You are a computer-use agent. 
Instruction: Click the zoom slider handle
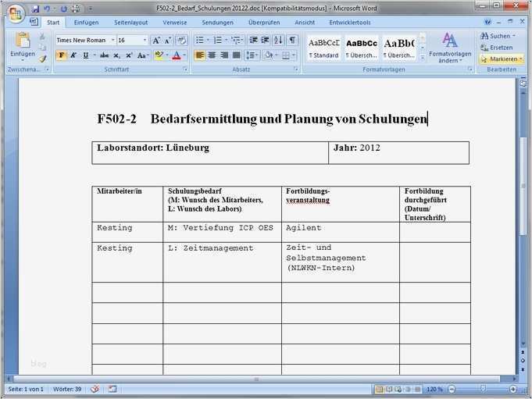(483, 389)
